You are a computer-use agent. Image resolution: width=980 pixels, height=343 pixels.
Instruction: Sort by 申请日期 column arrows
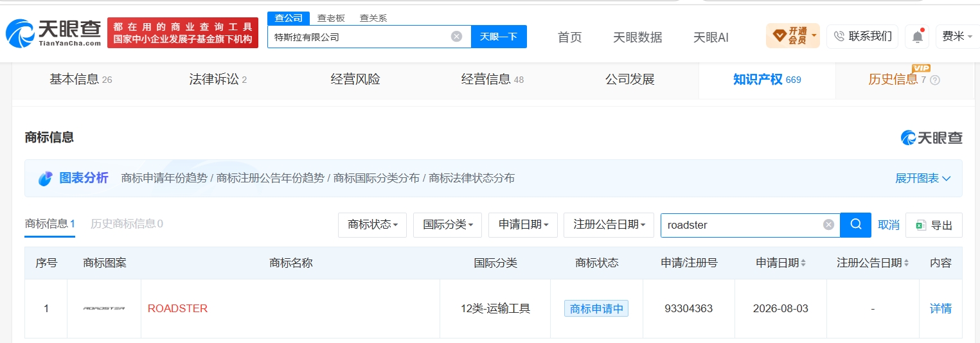(x=803, y=263)
